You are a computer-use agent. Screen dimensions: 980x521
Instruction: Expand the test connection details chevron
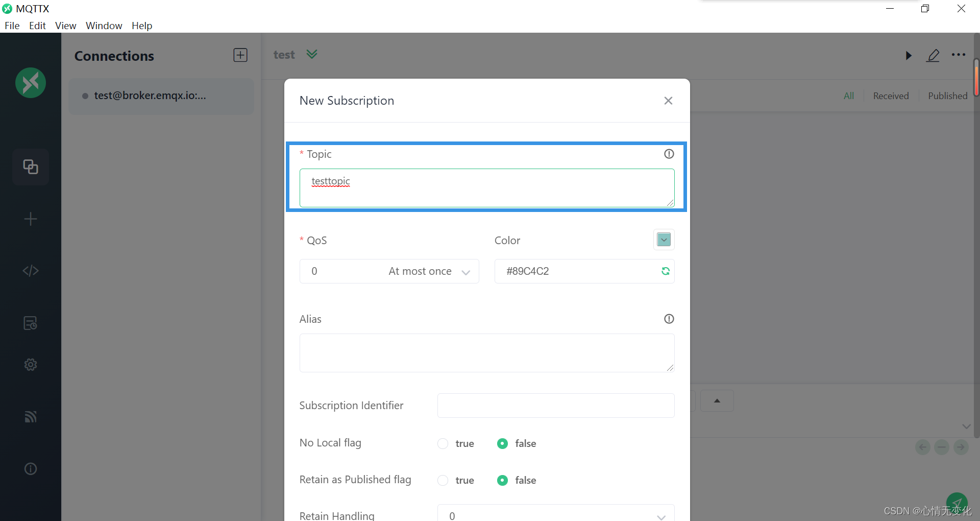click(312, 54)
